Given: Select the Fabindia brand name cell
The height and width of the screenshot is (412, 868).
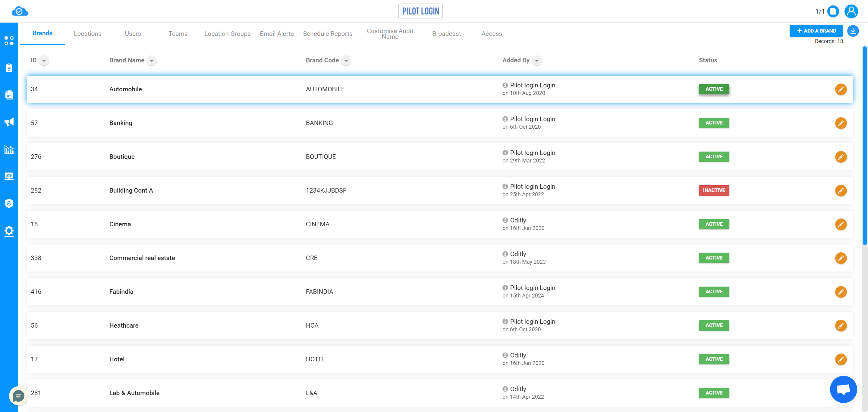Looking at the screenshot, I should click(121, 292).
